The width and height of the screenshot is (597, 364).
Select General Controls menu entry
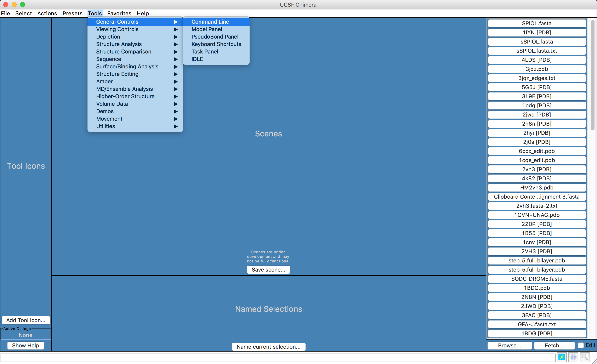tap(135, 22)
